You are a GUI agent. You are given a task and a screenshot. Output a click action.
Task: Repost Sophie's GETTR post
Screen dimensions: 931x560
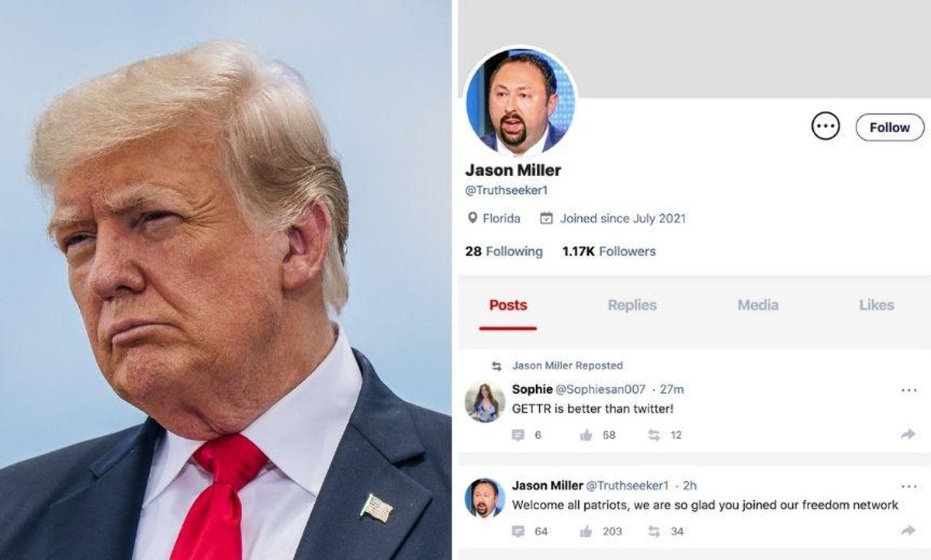[x=654, y=435]
